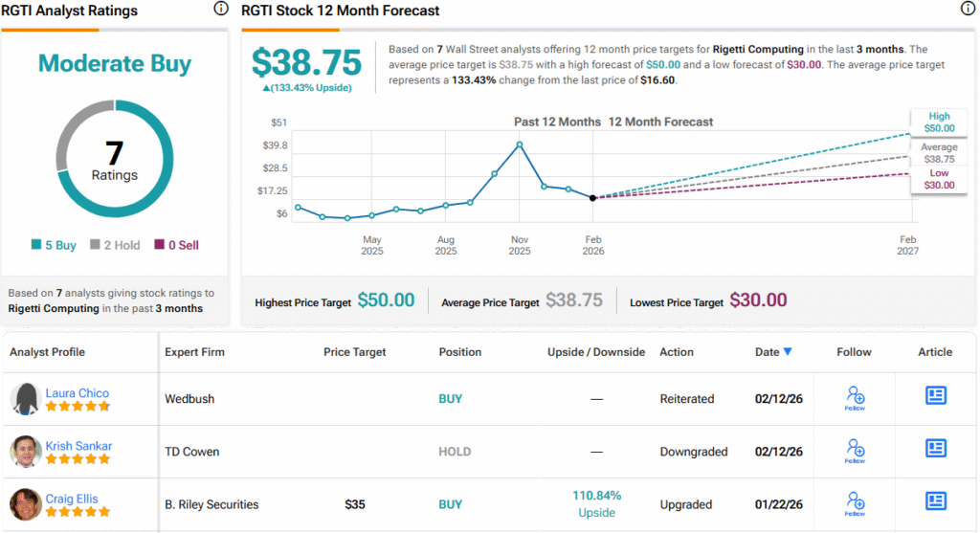Viewport: 980px width, 533px height.
Task: Follow analyst Laura Chico
Action: (855, 398)
